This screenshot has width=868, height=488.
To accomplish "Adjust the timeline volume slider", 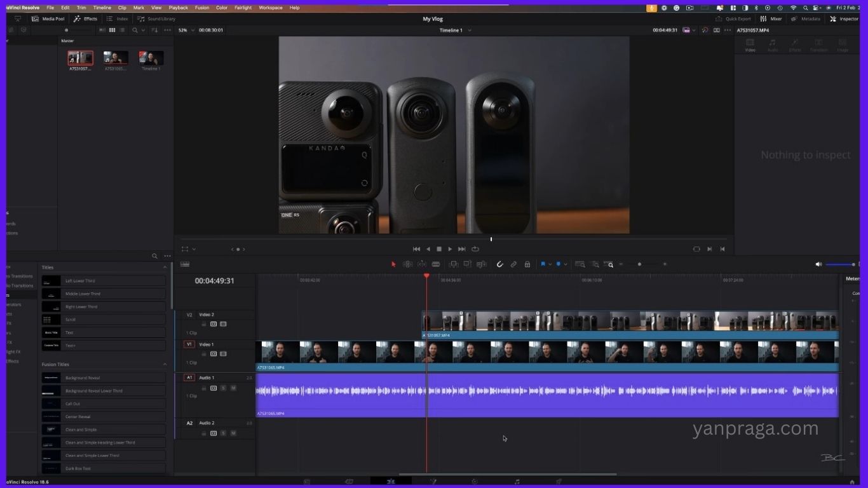I will point(841,264).
